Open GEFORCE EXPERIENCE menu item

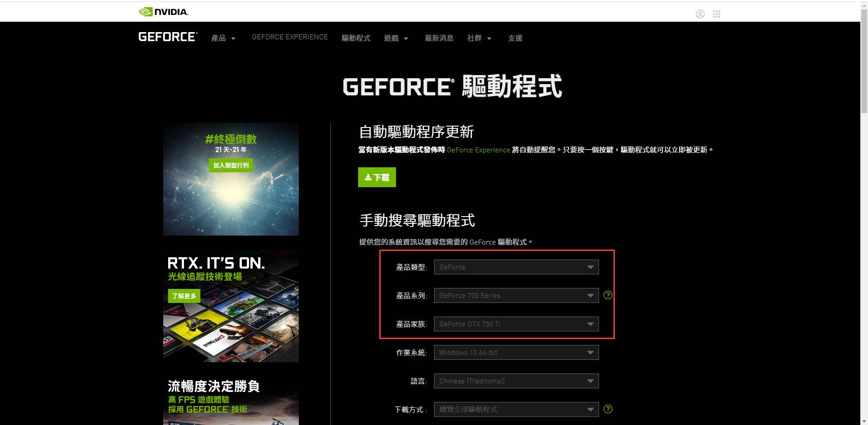(290, 37)
